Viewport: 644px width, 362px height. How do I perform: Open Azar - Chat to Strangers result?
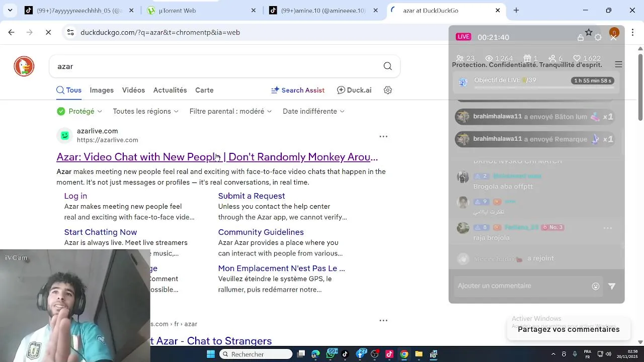[x=211, y=341]
